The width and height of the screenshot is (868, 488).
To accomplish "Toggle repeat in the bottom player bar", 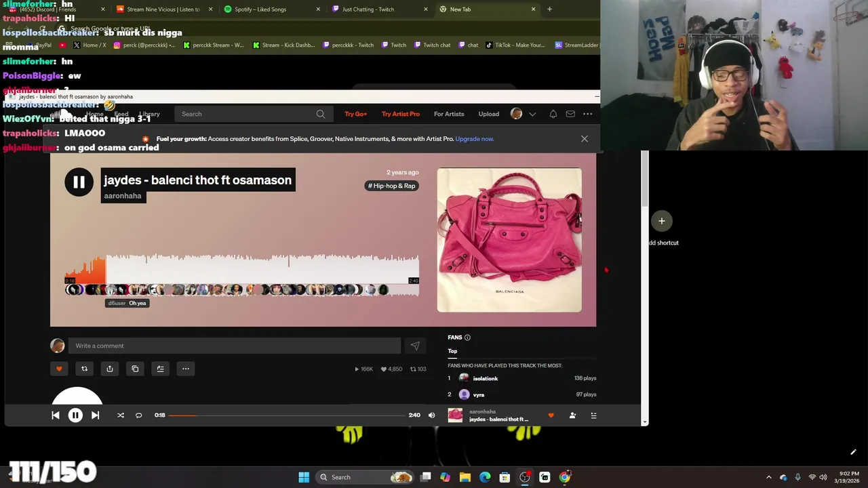I will tap(139, 415).
